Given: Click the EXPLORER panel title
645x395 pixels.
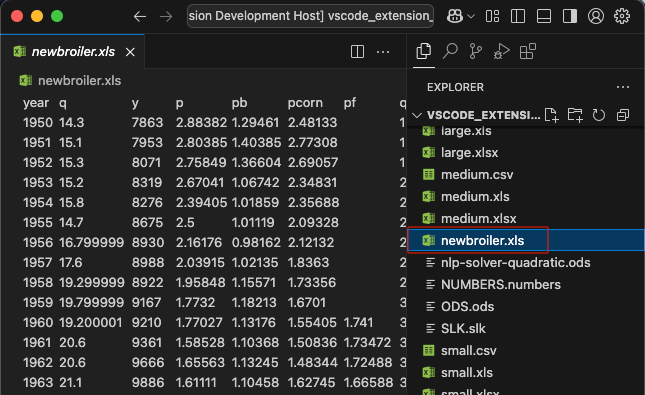Looking at the screenshot, I should [x=455, y=87].
